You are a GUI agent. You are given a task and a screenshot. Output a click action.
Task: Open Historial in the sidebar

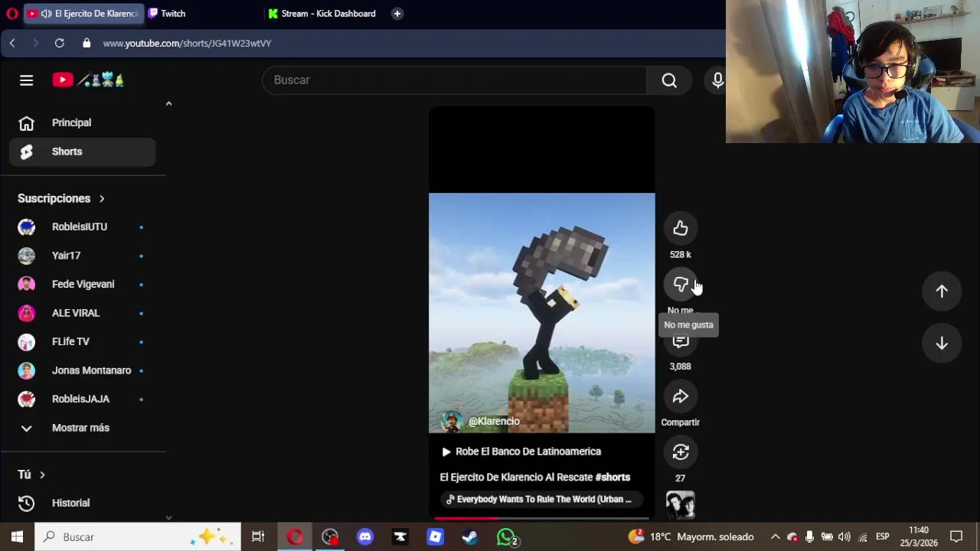point(83,503)
